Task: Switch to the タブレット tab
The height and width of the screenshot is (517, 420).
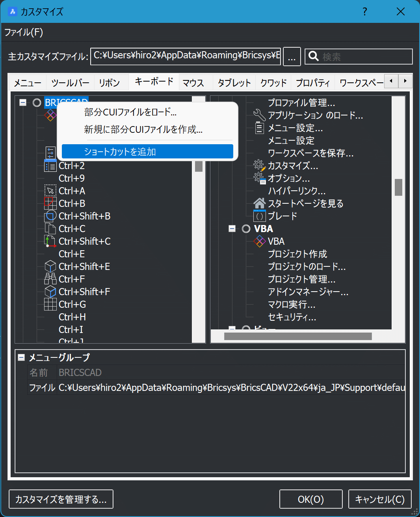Action: click(234, 83)
